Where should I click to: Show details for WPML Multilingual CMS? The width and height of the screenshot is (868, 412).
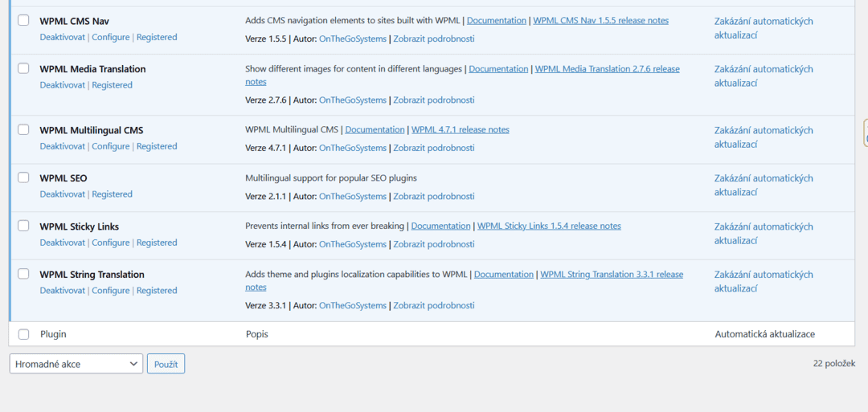pyautogui.click(x=433, y=149)
